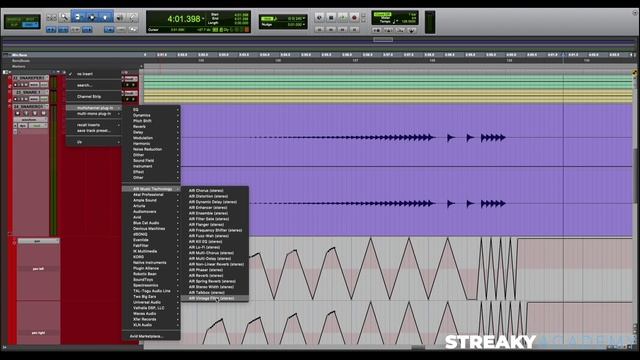Select the Scrubber speaker tool
This screenshot has height=360, width=640.
tap(120, 17)
